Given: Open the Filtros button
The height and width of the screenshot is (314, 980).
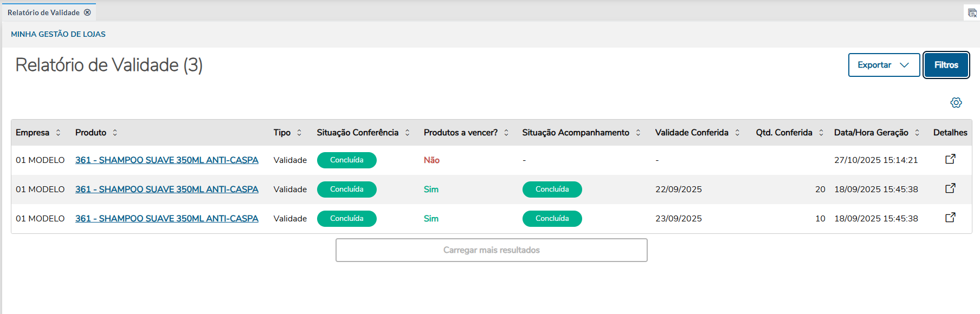Looking at the screenshot, I should [x=946, y=65].
